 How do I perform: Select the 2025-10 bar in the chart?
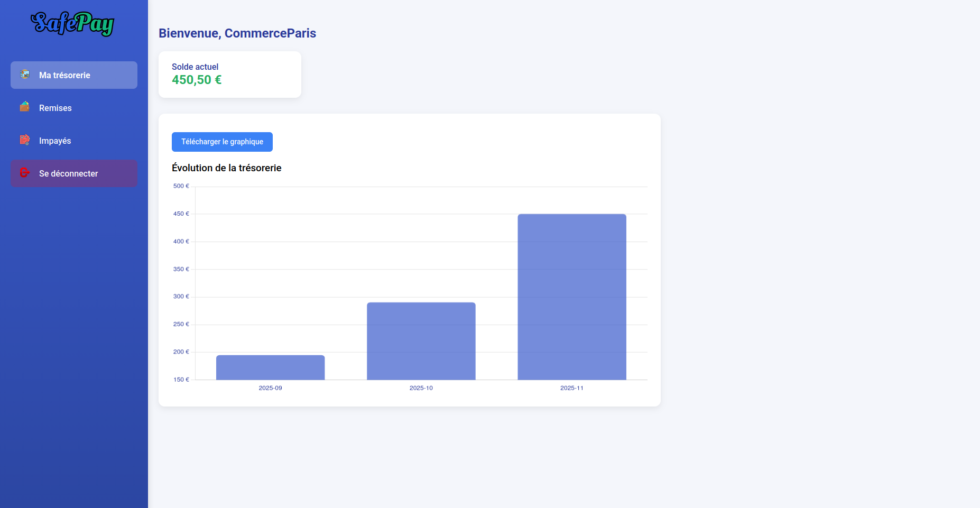(x=421, y=341)
